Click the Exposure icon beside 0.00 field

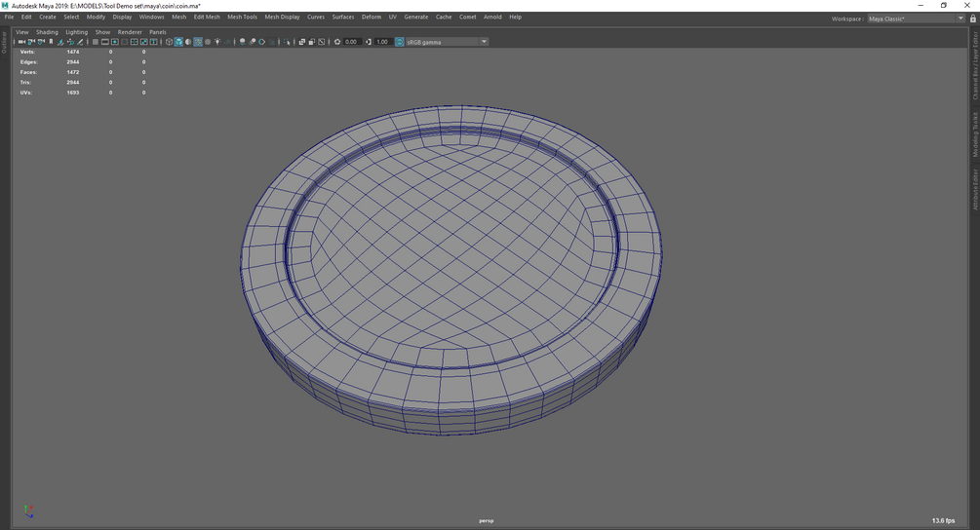(337, 42)
